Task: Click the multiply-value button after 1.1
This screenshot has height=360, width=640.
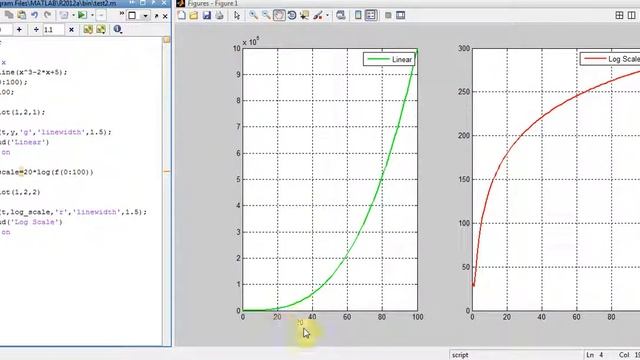Action: coord(71,29)
